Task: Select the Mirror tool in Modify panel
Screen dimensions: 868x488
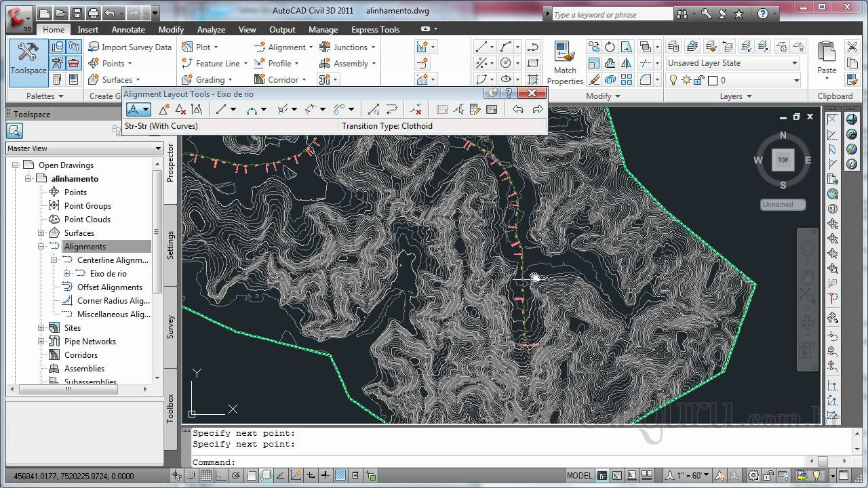Action: pos(626,63)
